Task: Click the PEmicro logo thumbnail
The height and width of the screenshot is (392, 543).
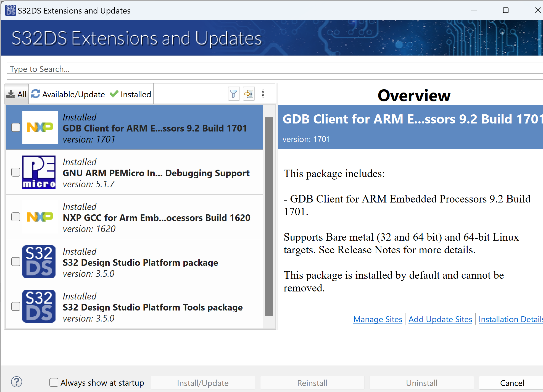Action: pos(39,172)
